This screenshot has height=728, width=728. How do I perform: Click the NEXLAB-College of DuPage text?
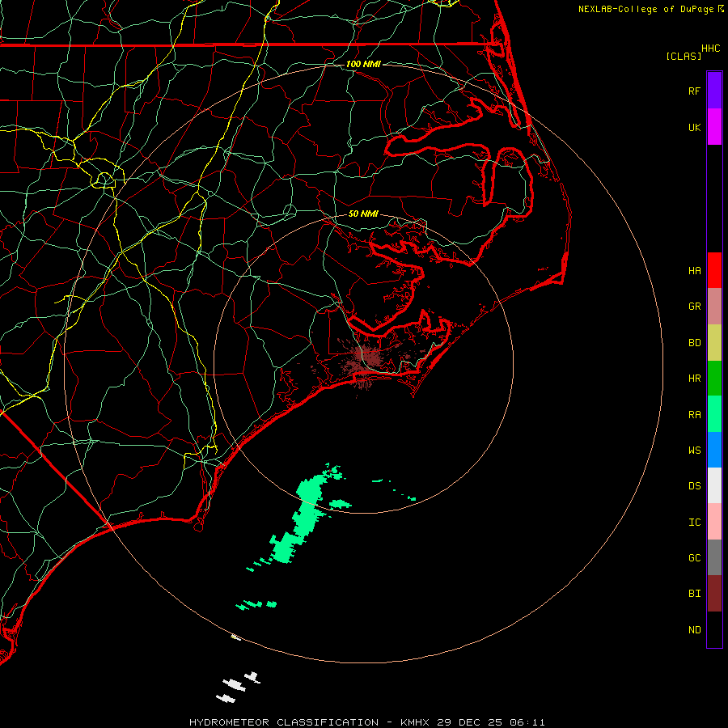645,9
